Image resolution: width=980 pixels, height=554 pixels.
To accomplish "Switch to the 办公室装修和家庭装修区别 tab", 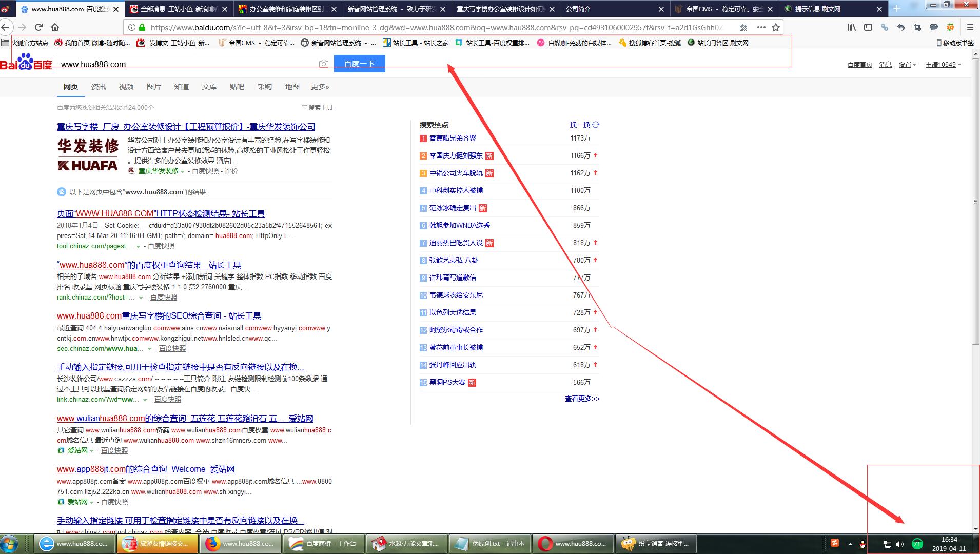I will (288, 9).
